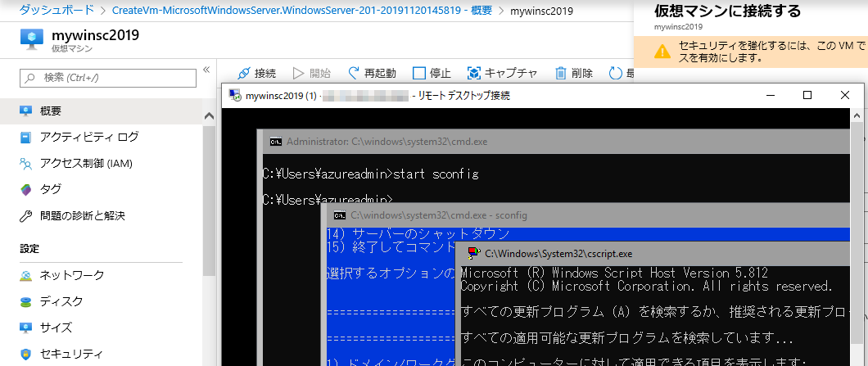Viewport: 868px width, 366px height.
Task: Click the アクセス制御 (IAM) people icon
Action: pyautogui.click(x=26, y=163)
